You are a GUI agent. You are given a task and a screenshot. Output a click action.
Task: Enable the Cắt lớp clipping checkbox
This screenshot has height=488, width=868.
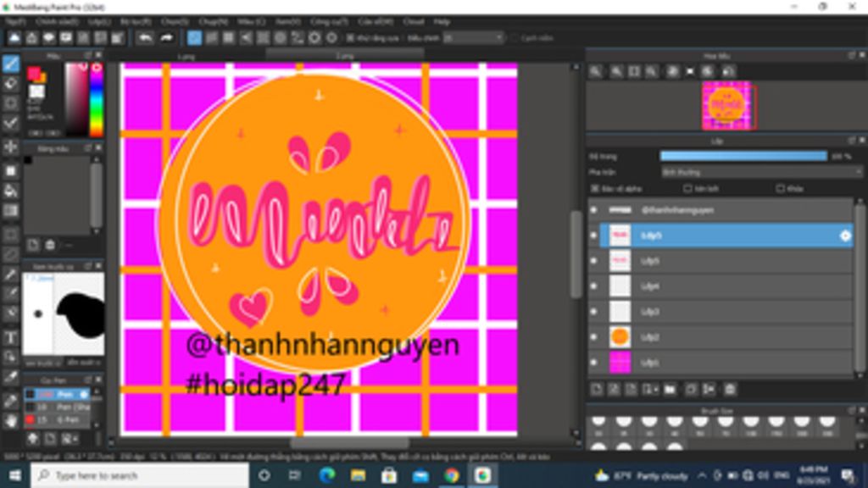click(687, 189)
